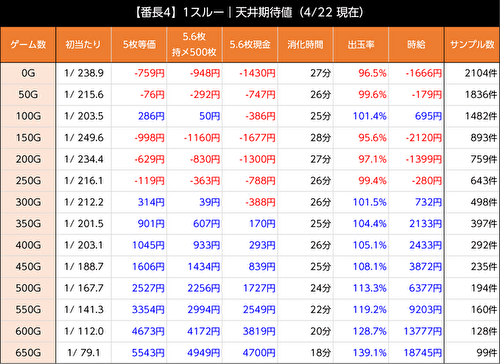Click the 1045円 value
Image resolution: width=500 pixels, height=364 pixels.
(148, 245)
